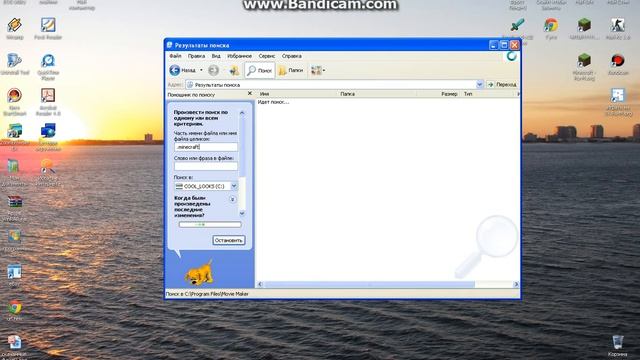
Task: Click the Остановить stop search button
Action: tap(229, 240)
